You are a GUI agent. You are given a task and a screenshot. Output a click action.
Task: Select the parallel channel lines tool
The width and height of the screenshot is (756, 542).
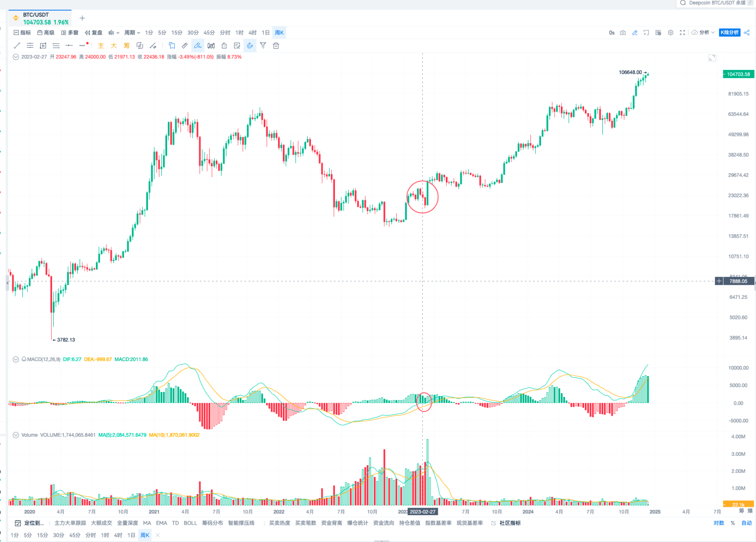click(30, 46)
